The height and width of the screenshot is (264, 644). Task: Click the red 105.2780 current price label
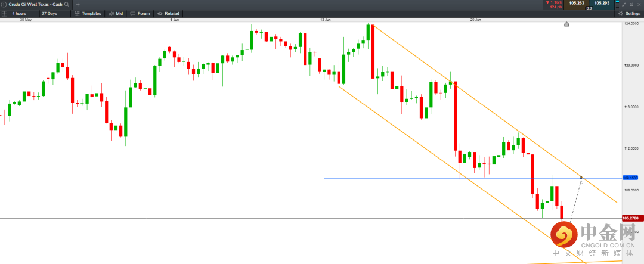click(631, 218)
